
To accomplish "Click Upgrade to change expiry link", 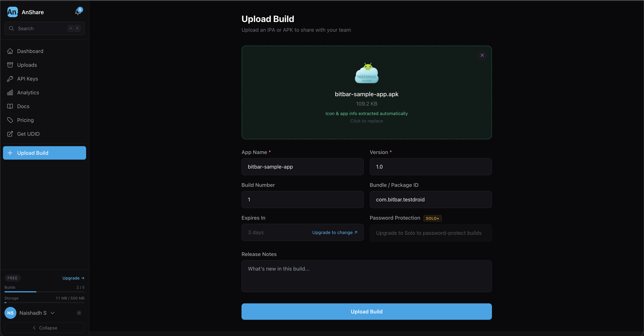I will click(334, 233).
